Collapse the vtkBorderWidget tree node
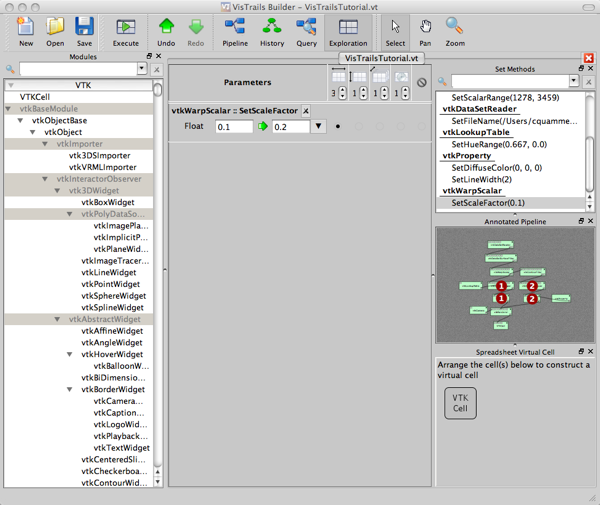600x505 pixels. tap(69, 389)
